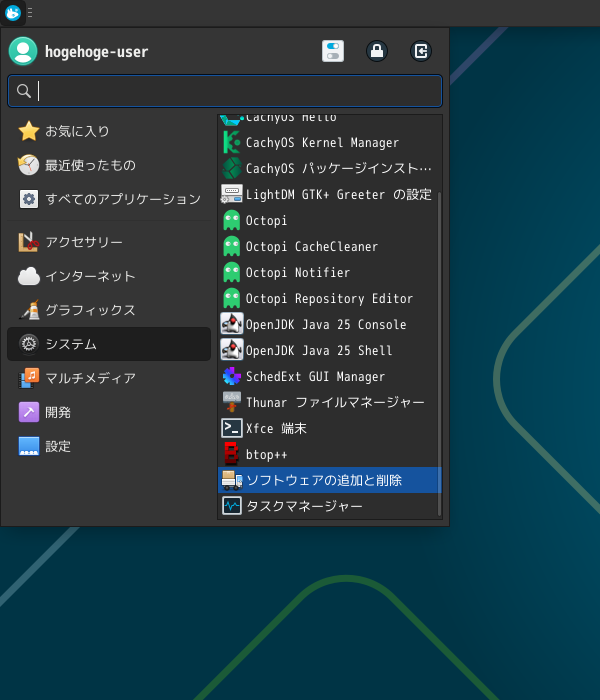Image resolution: width=600 pixels, height=700 pixels.
Task: Open お気に入り favorites category
Action: [109, 131]
